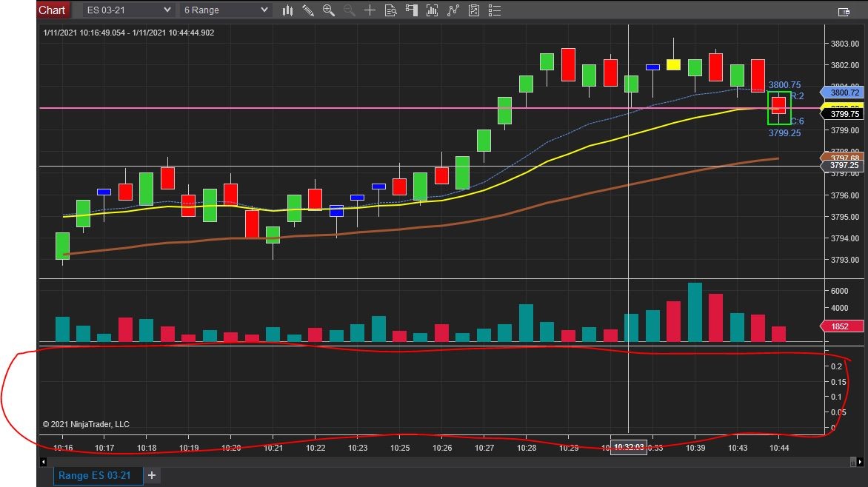Select the crosshair cursor tool
This screenshot has height=487, width=868.
point(370,10)
